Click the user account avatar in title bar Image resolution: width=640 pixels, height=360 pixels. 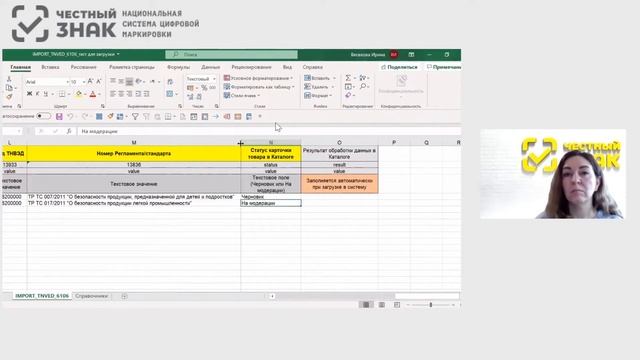(x=394, y=54)
